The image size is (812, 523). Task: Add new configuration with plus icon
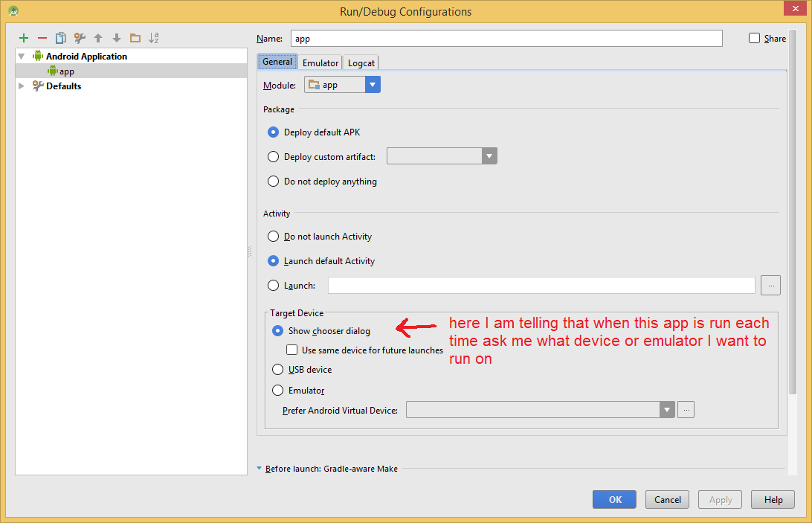24,38
